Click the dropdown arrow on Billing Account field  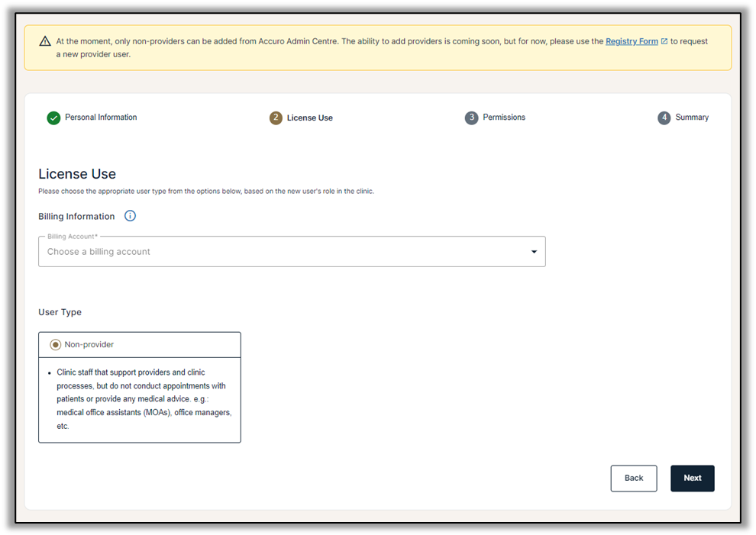pyautogui.click(x=533, y=251)
